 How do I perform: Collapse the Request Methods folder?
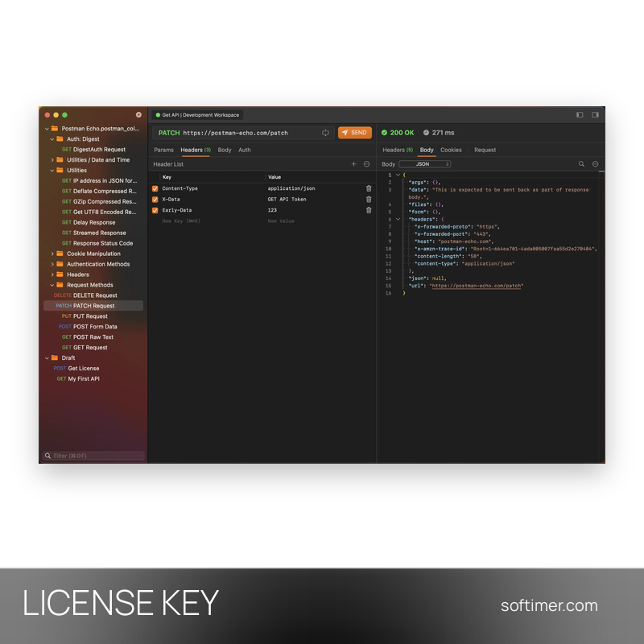(52, 285)
